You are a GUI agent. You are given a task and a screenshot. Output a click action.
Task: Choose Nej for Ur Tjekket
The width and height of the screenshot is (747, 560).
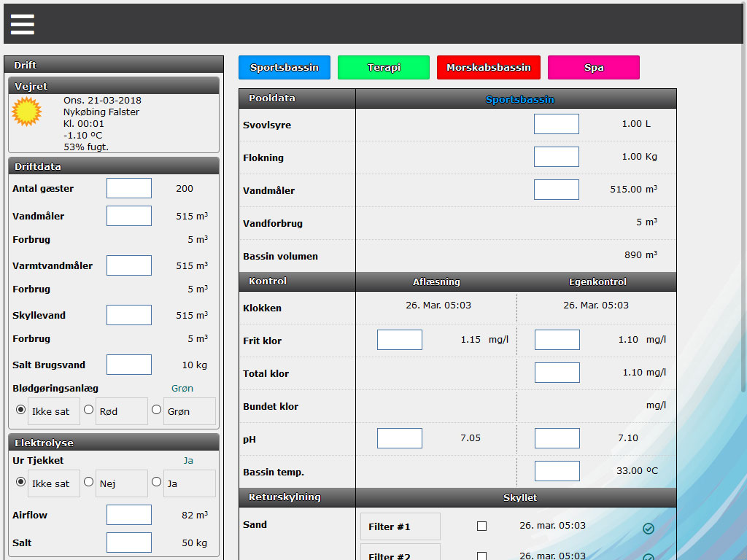pos(89,482)
